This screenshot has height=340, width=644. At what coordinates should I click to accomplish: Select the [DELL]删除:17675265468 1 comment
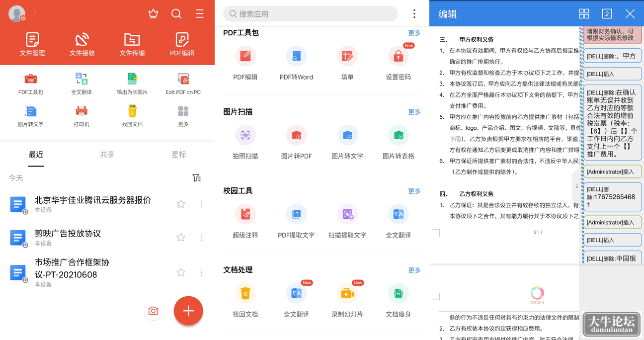click(612, 197)
